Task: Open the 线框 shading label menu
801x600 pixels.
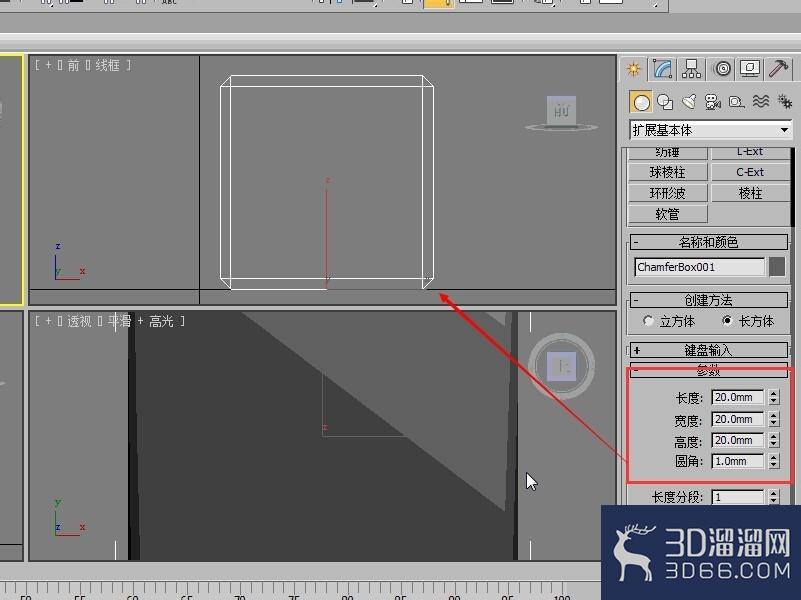Action: point(107,65)
